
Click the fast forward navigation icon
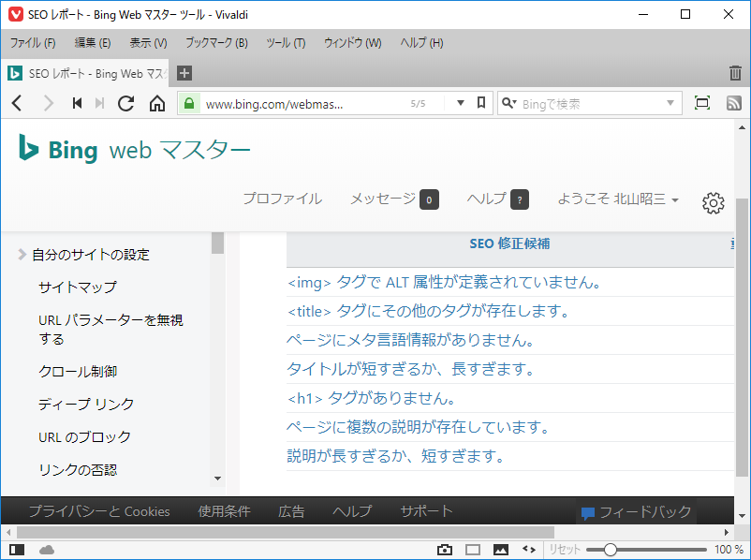click(99, 103)
